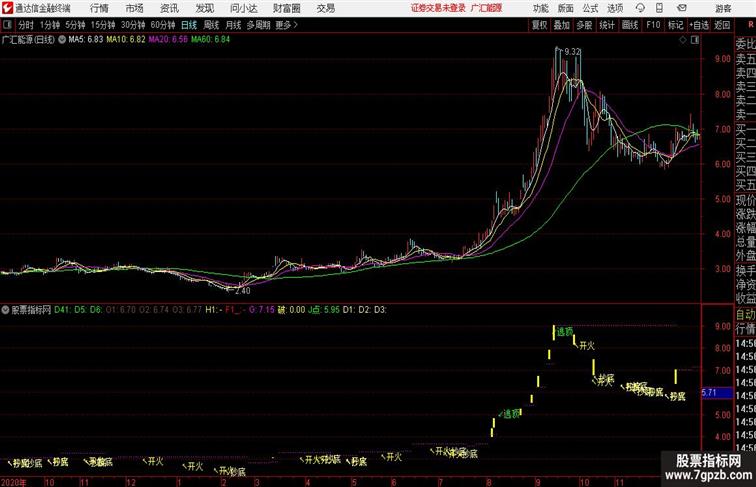The image size is (756, 487).
Task: Click the G: 7.15 indicator value
Action: tap(262, 310)
